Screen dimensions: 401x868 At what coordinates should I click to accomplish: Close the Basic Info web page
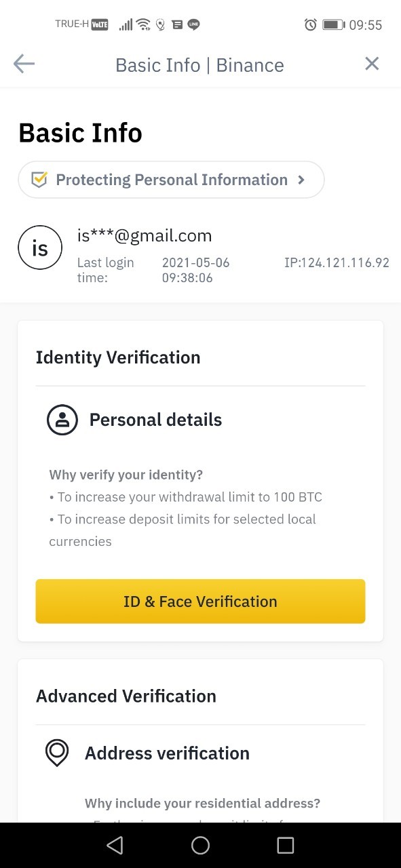372,64
